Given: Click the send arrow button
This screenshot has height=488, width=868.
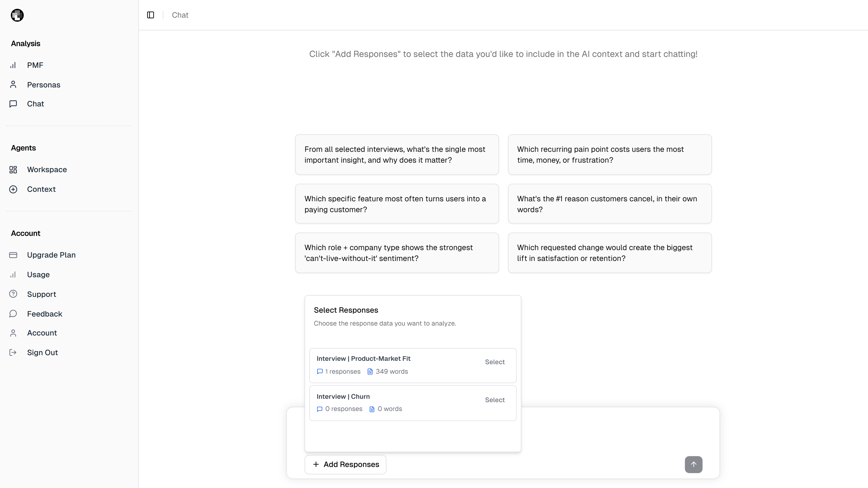Looking at the screenshot, I should (x=693, y=465).
